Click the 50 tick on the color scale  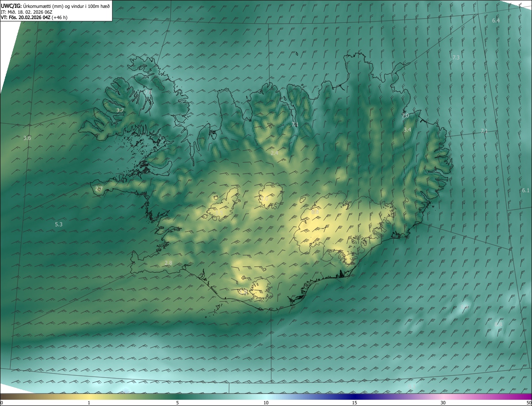[529, 403]
